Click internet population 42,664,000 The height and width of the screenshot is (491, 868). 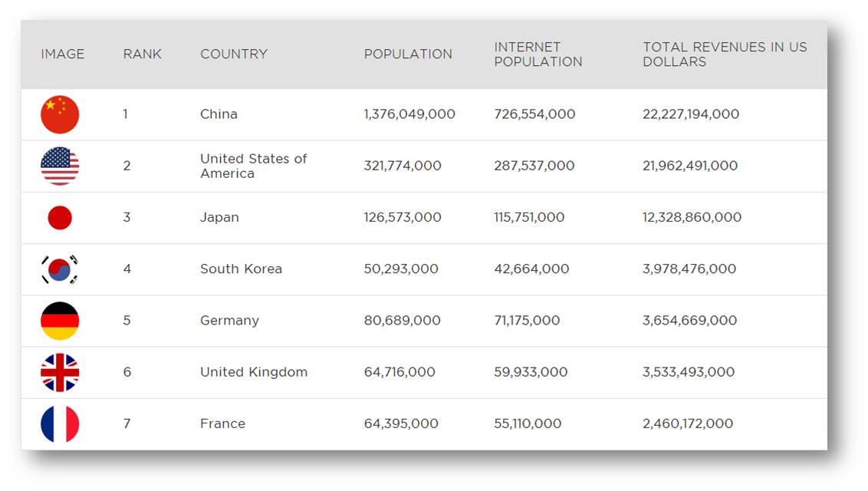coord(531,269)
